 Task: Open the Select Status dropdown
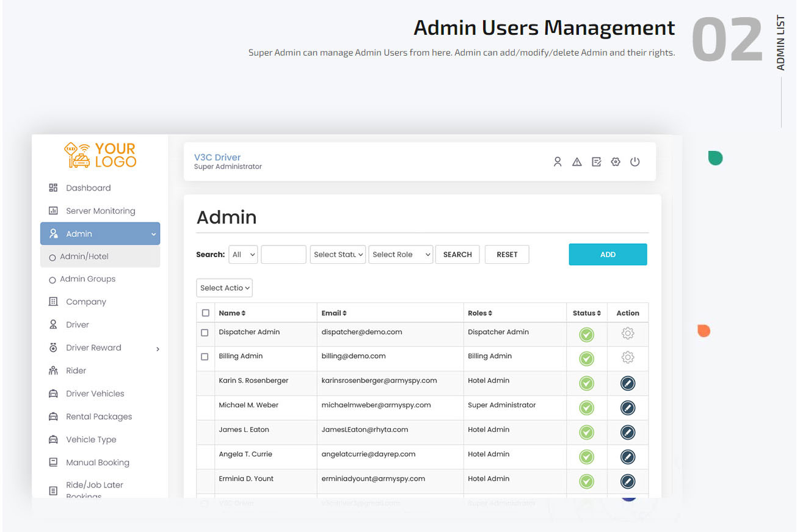338,254
